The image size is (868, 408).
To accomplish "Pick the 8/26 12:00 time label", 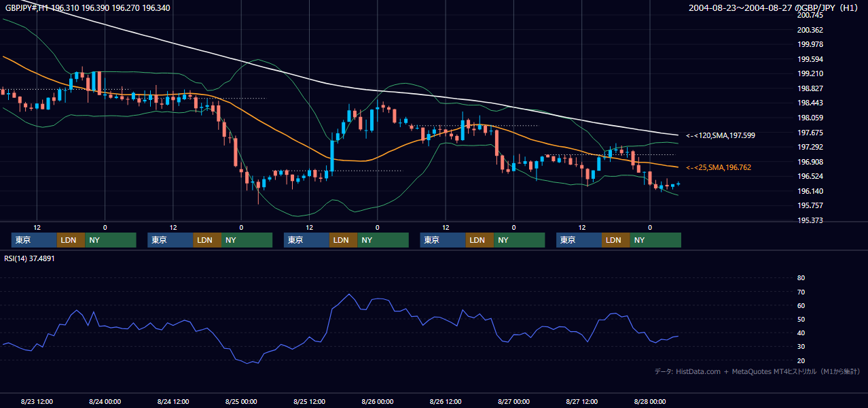I will tap(446, 401).
